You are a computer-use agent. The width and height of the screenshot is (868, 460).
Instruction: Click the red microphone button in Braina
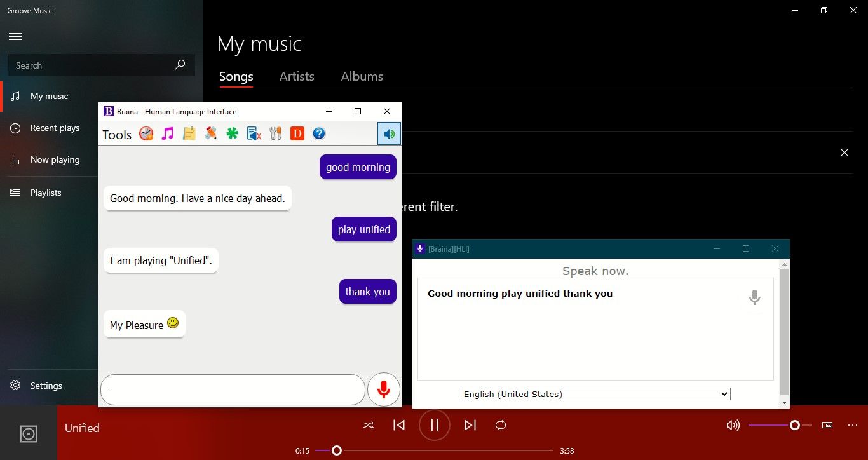[x=383, y=389]
